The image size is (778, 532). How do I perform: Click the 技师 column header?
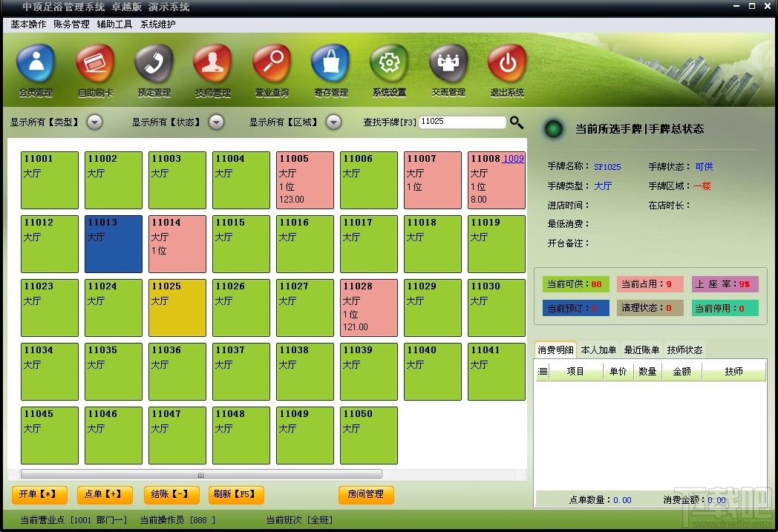(734, 371)
